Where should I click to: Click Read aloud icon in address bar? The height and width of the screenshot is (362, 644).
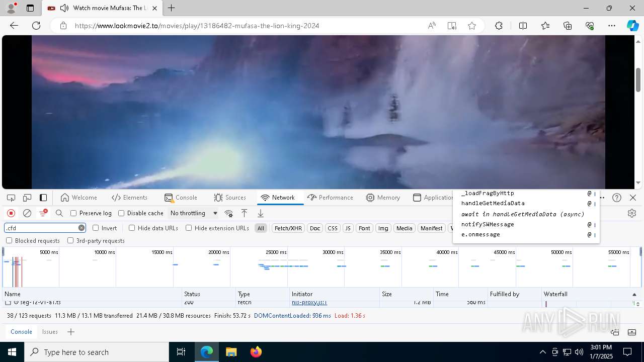tap(432, 26)
